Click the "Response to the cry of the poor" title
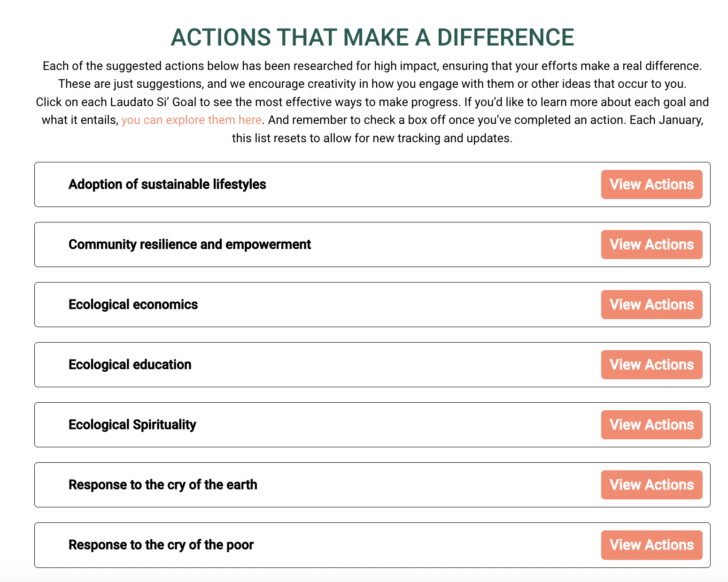The height and width of the screenshot is (582, 728). tap(161, 545)
